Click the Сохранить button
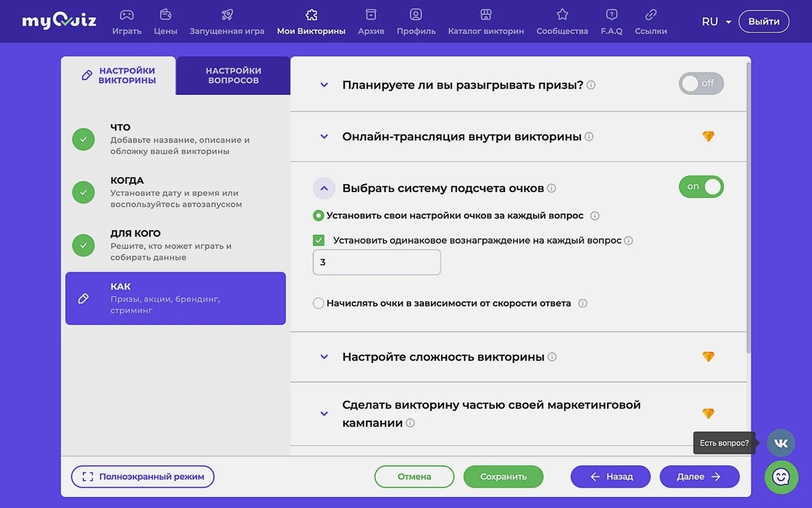This screenshot has height=508, width=812. click(503, 477)
